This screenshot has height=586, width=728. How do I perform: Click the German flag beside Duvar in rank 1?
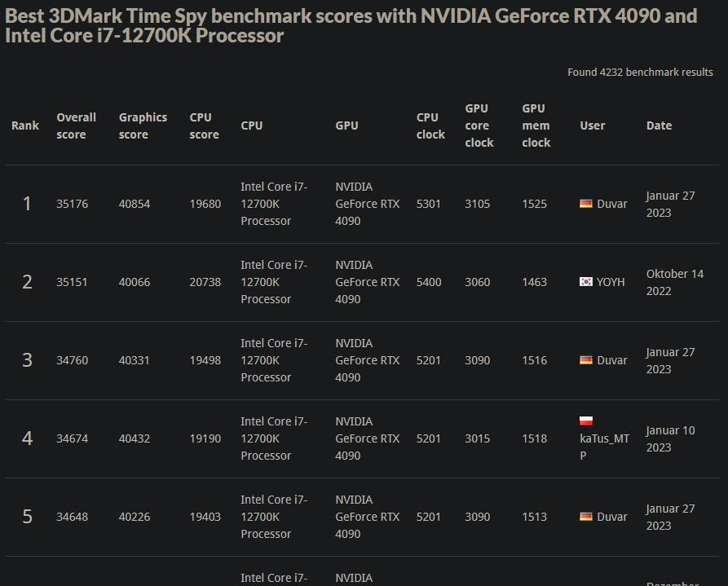(586, 204)
